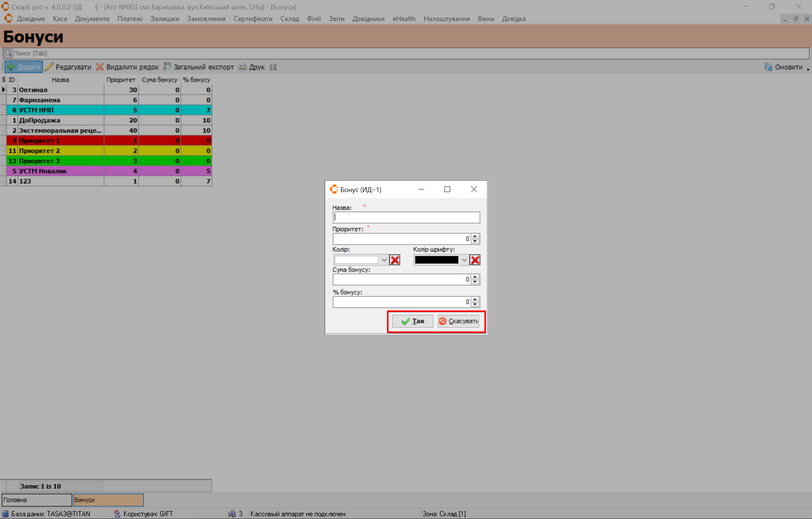Click the Оновити refresh icon
This screenshot has height=519, width=812.
[x=768, y=67]
